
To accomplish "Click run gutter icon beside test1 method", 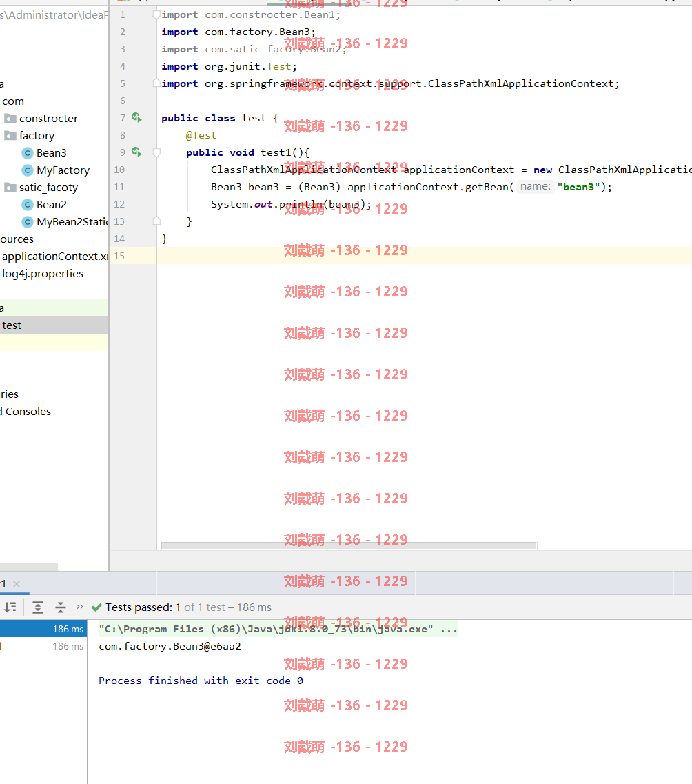I will [136, 152].
